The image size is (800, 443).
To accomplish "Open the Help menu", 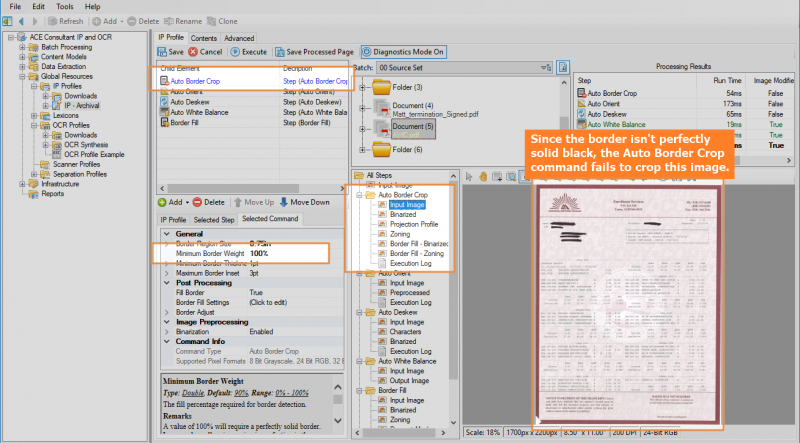I will (x=92, y=7).
